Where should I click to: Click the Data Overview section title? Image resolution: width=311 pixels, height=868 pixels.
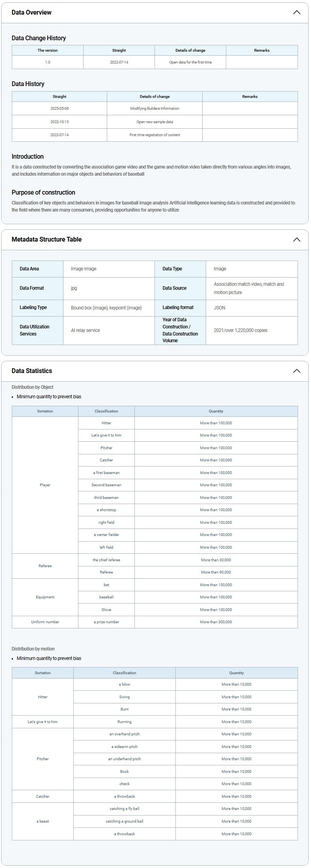(x=32, y=13)
